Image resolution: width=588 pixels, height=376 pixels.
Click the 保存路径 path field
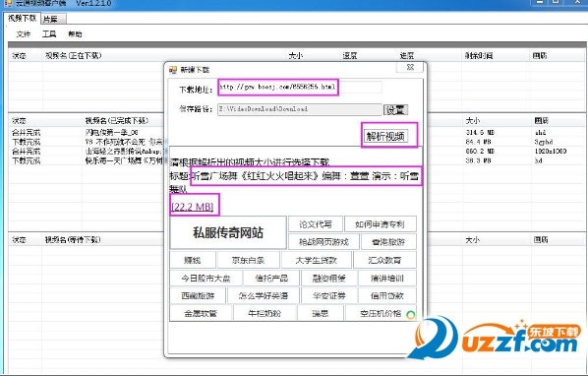299,109
